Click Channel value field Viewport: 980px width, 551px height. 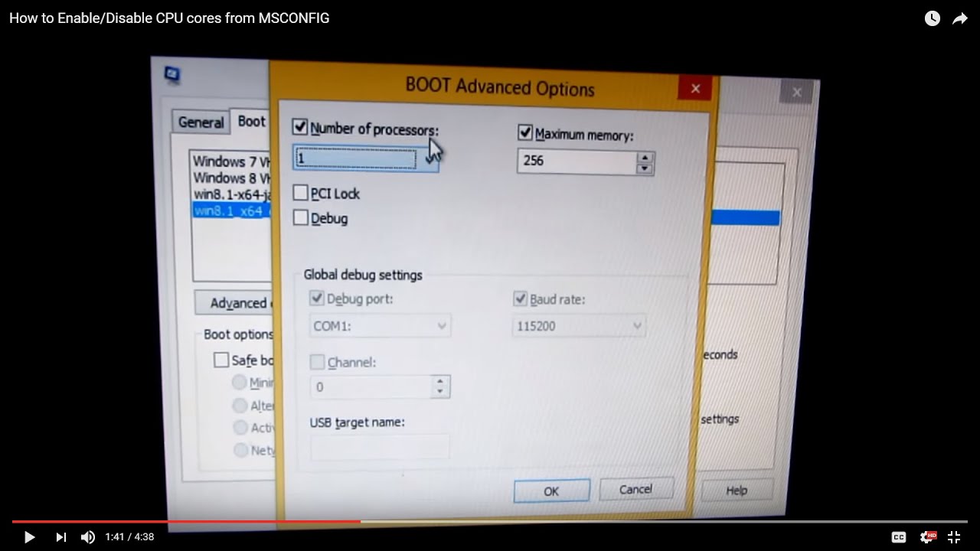point(371,386)
